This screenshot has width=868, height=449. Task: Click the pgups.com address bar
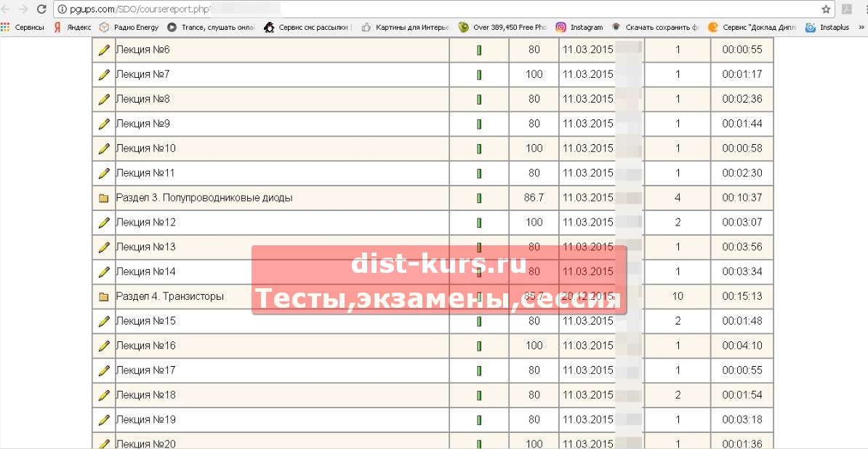click(x=436, y=9)
